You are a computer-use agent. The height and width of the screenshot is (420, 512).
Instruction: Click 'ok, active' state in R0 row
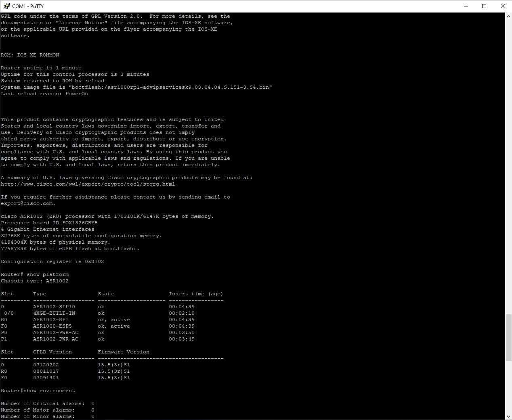(x=114, y=320)
